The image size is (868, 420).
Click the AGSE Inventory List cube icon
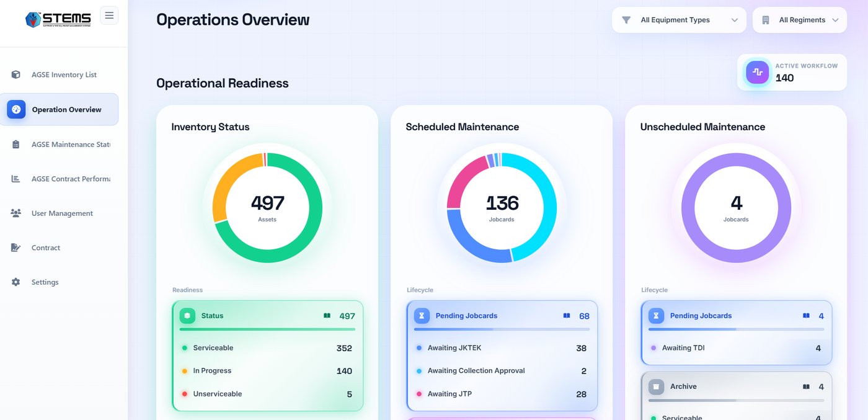click(16, 74)
